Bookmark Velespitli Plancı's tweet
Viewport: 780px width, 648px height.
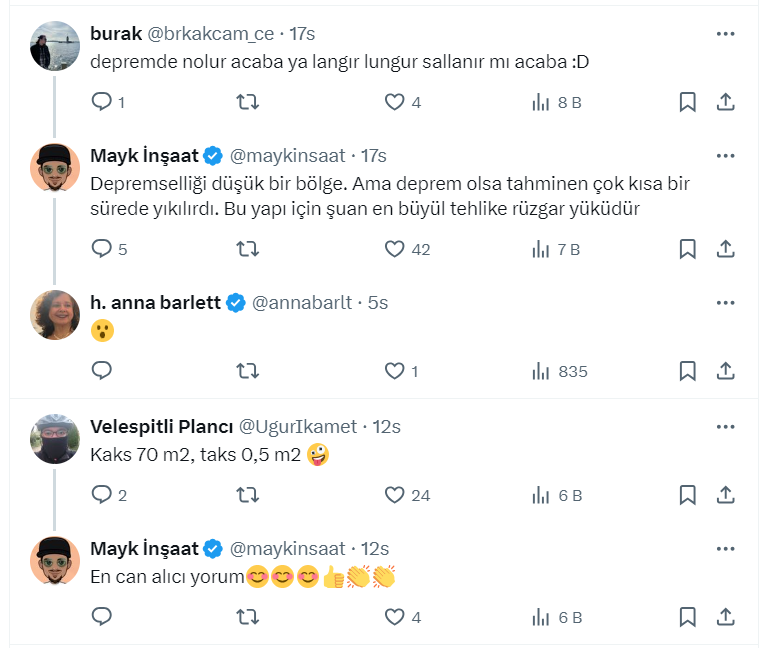click(x=688, y=495)
